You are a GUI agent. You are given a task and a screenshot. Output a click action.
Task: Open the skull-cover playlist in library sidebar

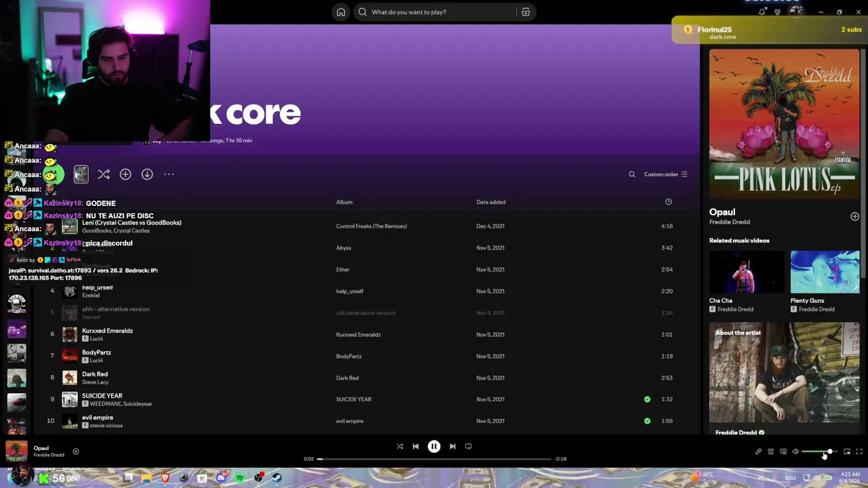[17, 303]
